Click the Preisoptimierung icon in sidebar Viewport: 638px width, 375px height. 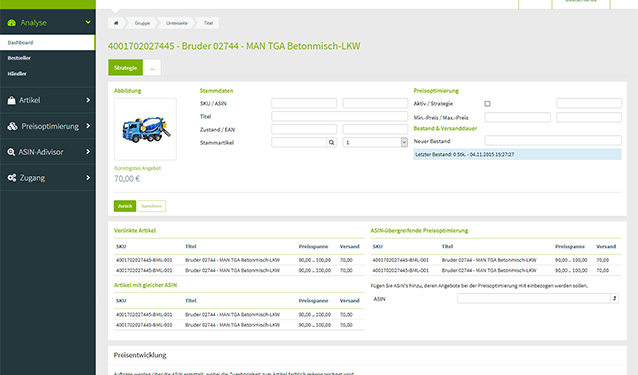(12, 126)
